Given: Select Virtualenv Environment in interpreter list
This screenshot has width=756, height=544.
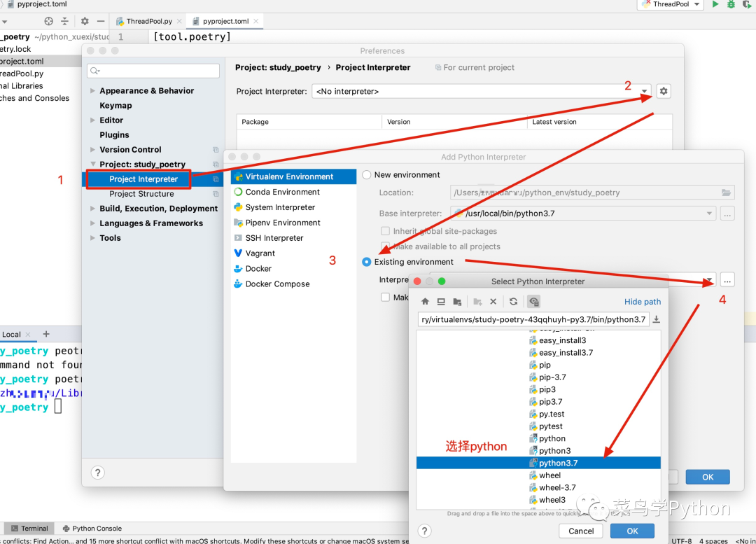Looking at the screenshot, I should point(293,176).
